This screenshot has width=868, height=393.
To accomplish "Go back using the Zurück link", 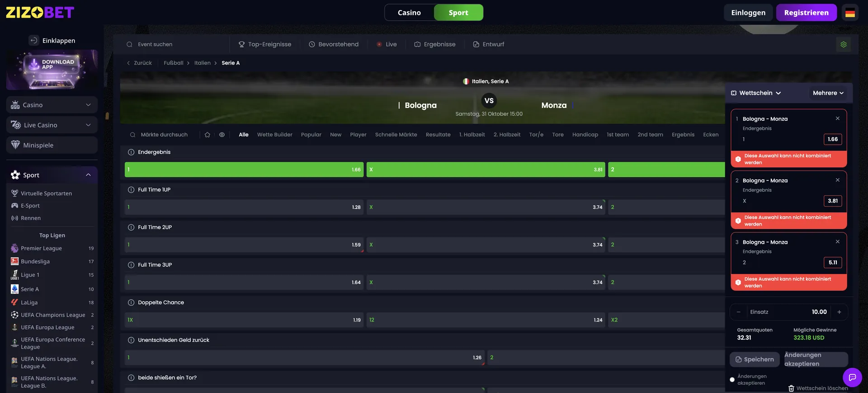I will click(x=139, y=63).
